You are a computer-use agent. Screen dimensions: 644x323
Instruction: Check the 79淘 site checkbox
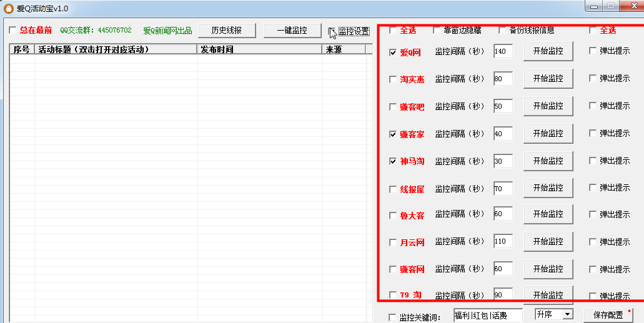pos(393,295)
